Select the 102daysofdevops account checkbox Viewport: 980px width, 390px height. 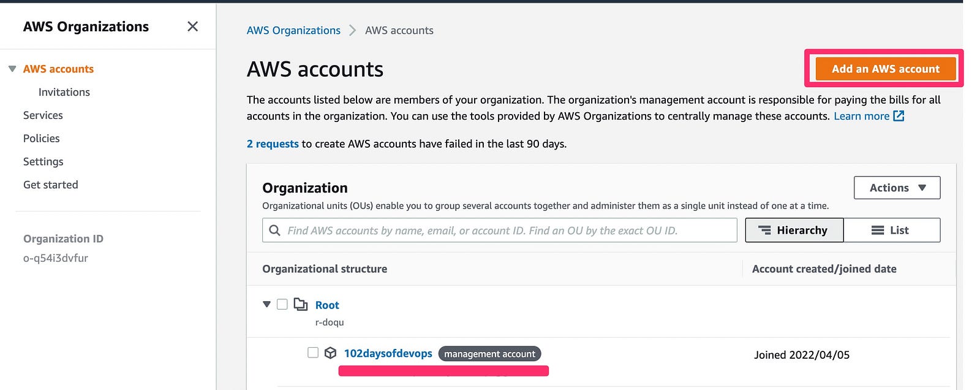pyautogui.click(x=313, y=353)
